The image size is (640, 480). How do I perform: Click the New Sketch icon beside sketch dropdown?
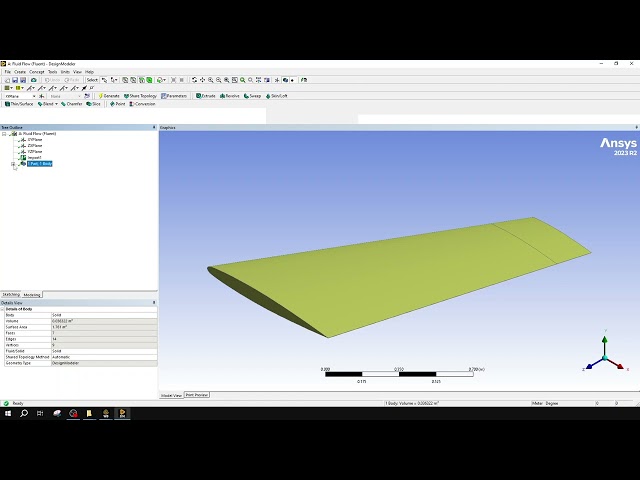pos(87,96)
